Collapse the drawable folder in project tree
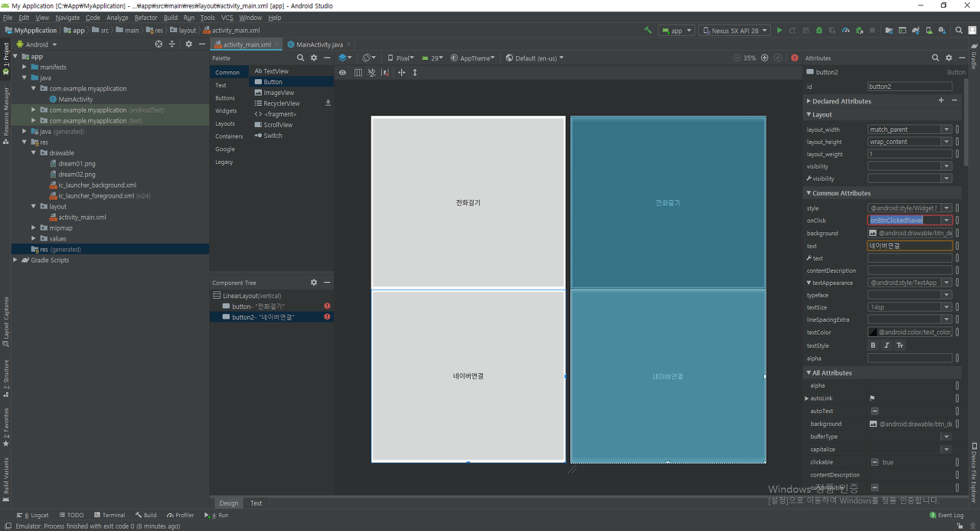 pyautogui.click(x=34, y=152)
